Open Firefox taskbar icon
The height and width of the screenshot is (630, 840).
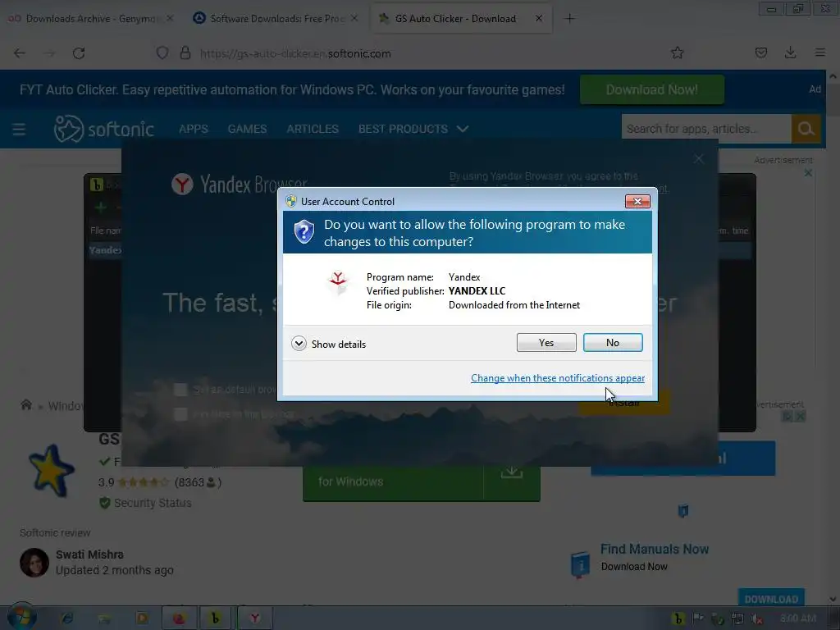[178, 619]
